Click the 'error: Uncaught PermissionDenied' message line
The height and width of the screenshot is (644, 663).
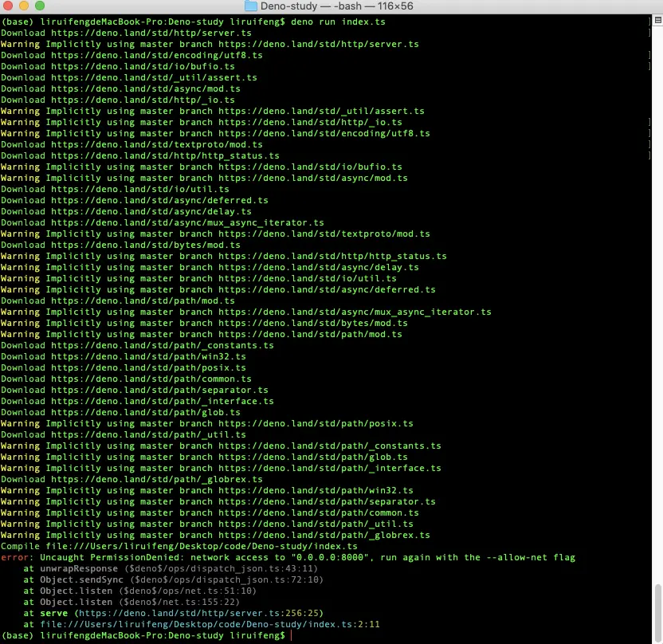pyautogui.click(x=288, y=557)
